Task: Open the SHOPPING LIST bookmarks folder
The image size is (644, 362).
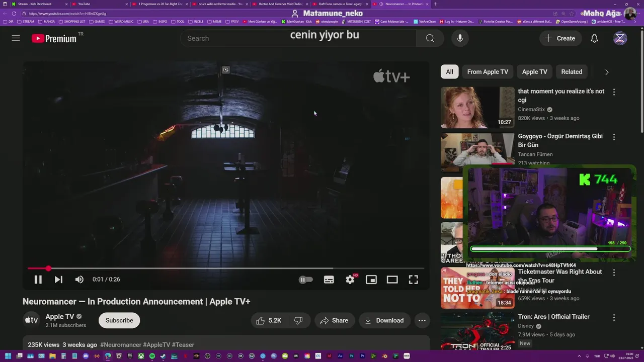Action: tap(72, 22)
